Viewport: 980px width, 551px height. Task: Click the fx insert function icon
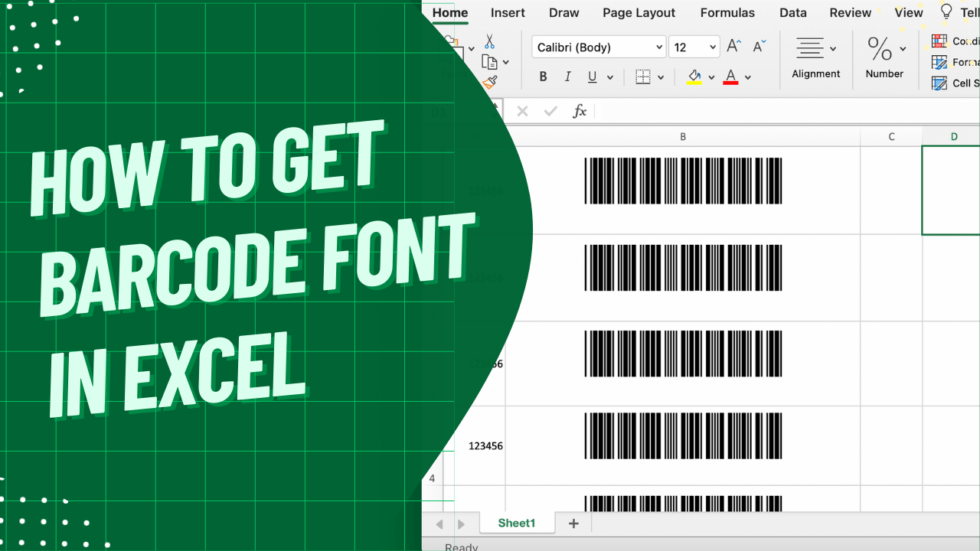pos(580,111)
